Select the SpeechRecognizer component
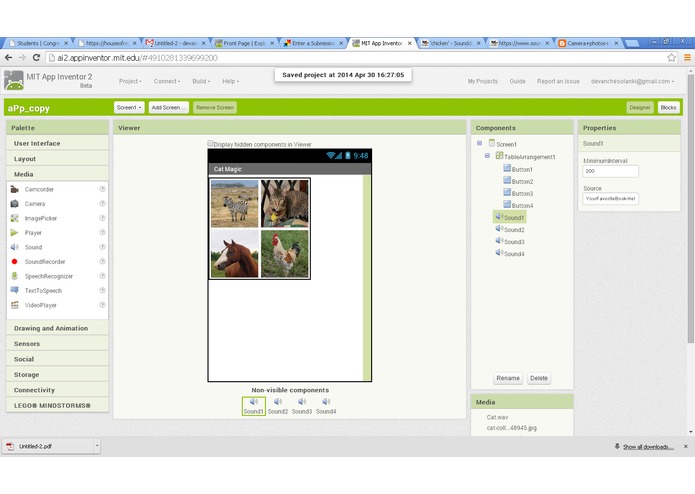695x494 pixels. pos(48,276)
